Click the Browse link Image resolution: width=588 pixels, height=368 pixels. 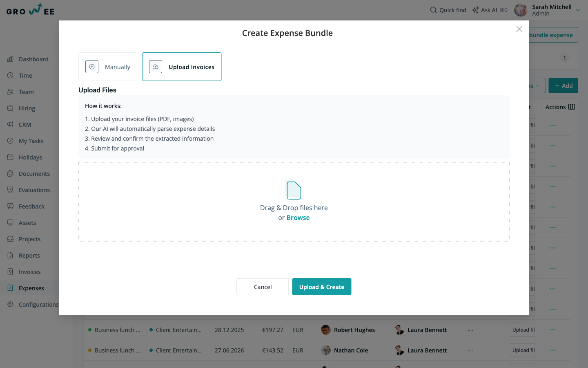pos(298,218)
